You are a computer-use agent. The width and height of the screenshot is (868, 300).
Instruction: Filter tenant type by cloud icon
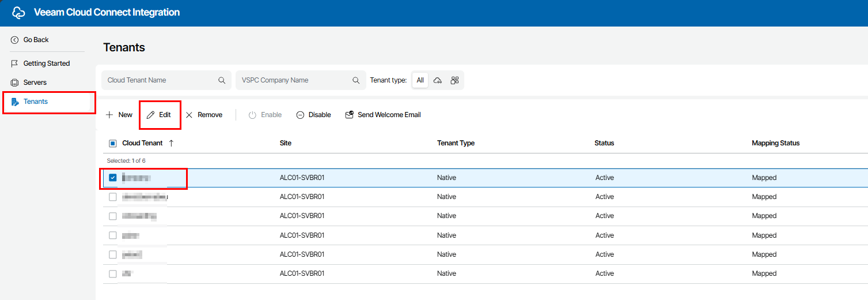[x=438, y=80]
